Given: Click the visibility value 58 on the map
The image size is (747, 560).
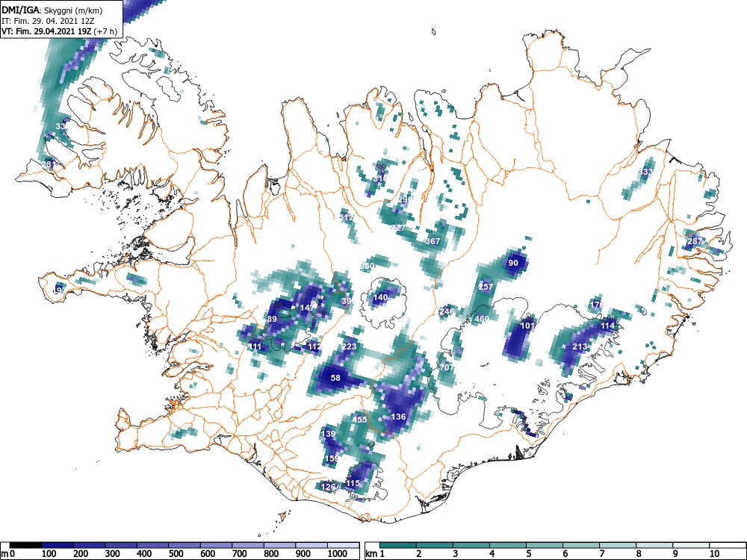Looking at the screenshot, I should click(x=336, y=378).
